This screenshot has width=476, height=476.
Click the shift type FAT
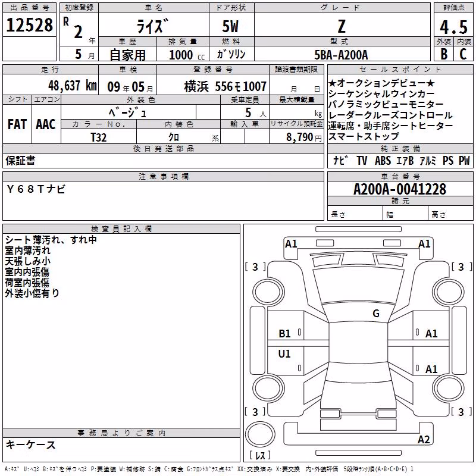17,124
